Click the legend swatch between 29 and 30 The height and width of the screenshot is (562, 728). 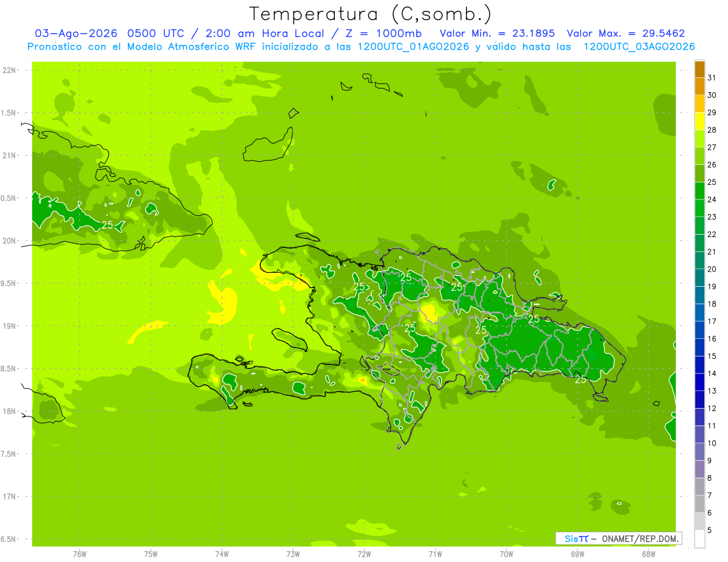click(699, 104)
